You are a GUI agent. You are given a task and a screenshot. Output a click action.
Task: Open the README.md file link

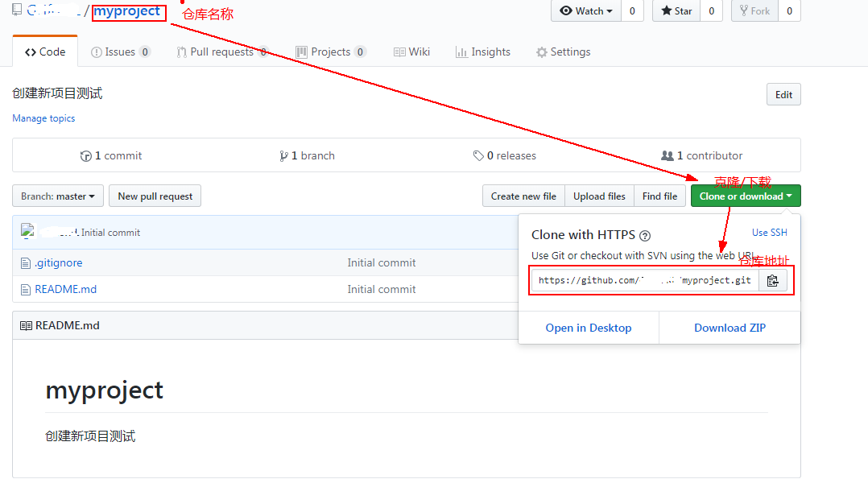pyautogui.click(x=65, y=290)
